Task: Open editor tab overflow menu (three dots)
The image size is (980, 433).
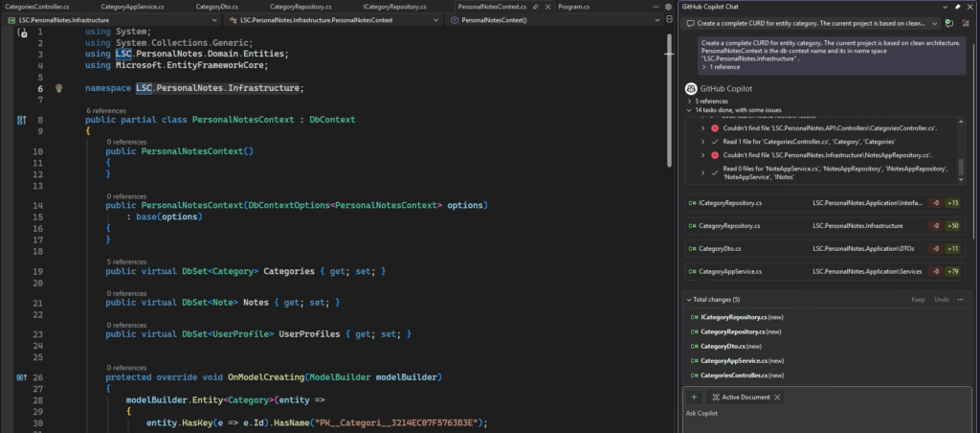Action: pyautogui.click(x=656, y=7)
